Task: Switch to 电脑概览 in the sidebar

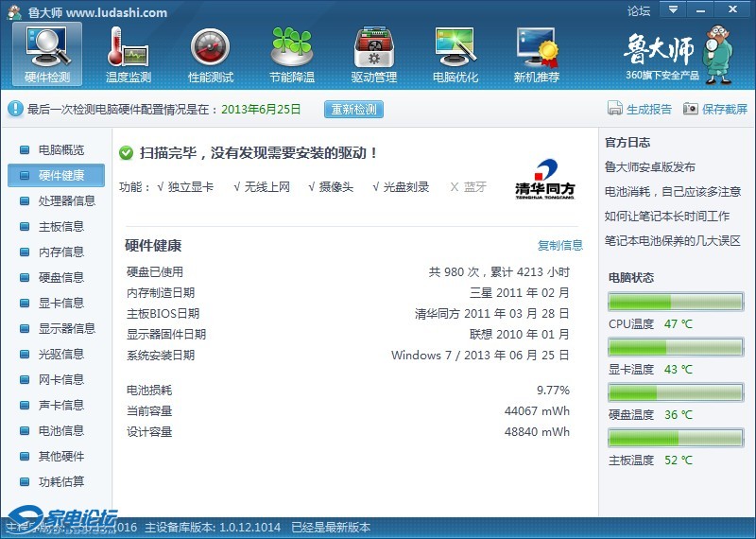Action: [x=60, y=149]
